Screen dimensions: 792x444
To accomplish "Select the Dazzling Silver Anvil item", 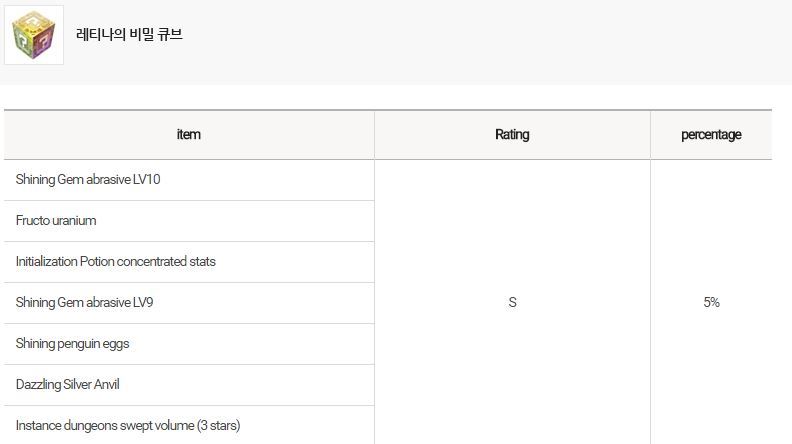I will tap(68, 385).
